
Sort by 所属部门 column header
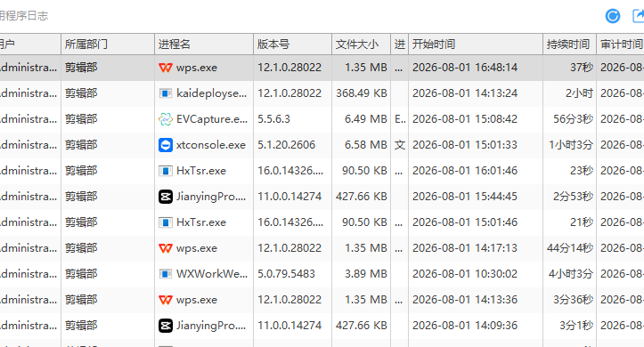[108, 44]
